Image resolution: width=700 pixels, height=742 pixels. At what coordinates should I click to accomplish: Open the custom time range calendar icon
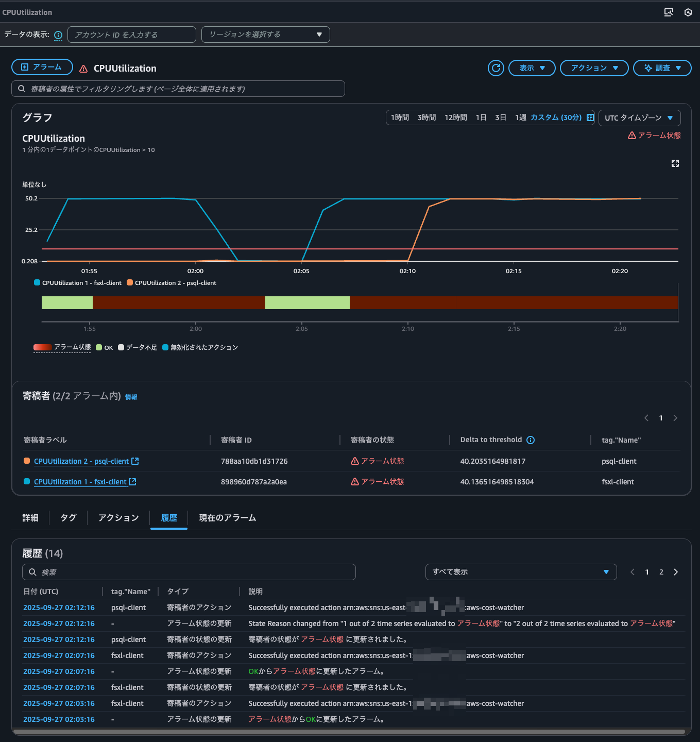590,117
